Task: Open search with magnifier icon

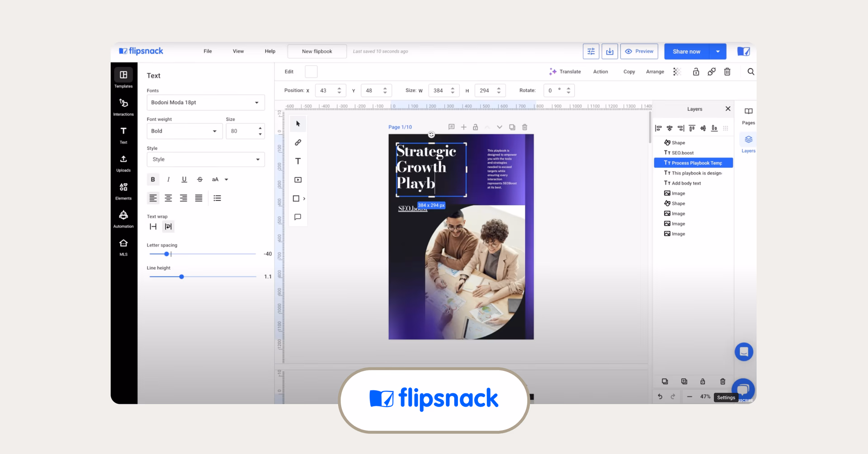Action: [751, 72]
